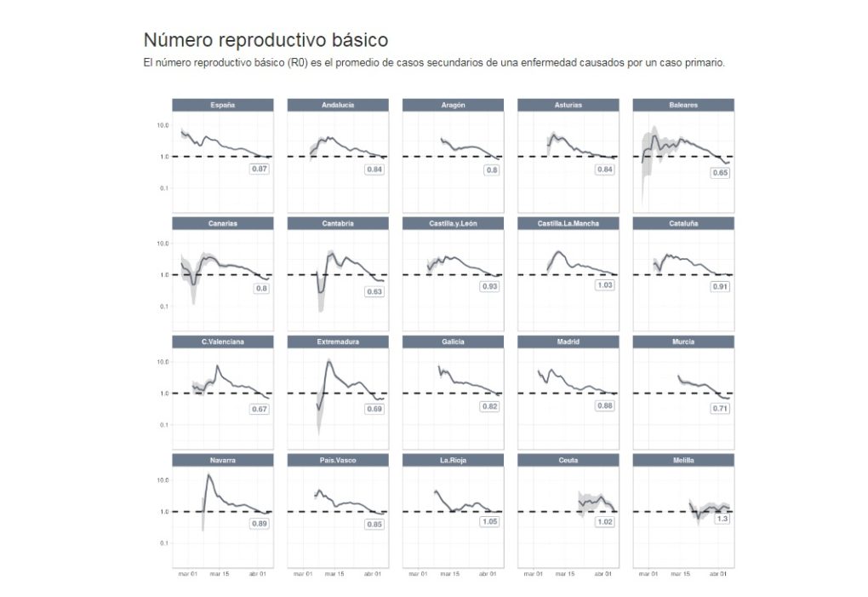
Task: Click the Número reproductivo básico heading
Action: coord(266,40)
